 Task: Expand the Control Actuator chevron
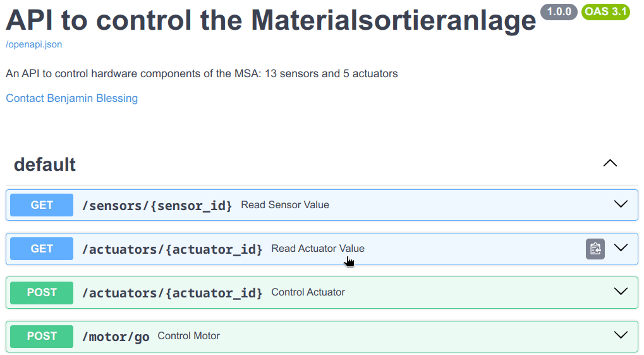click(621, 291)
